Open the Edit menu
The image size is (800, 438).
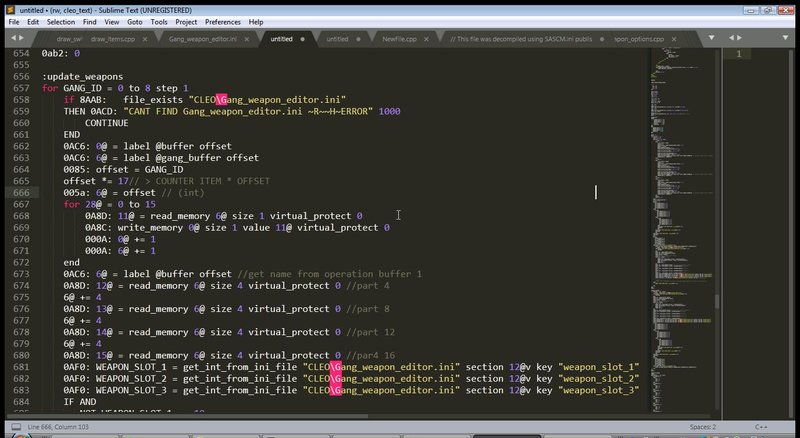tap(33, 22)
